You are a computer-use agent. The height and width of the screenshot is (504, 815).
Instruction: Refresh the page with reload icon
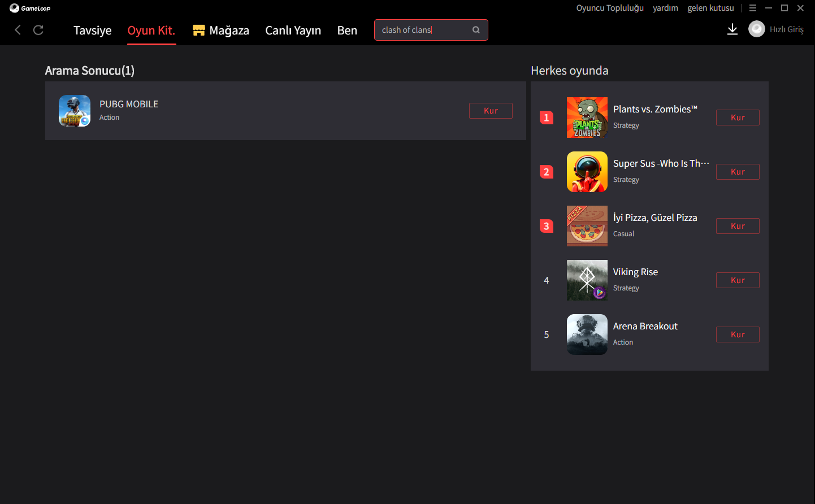(x=38, y=30)
